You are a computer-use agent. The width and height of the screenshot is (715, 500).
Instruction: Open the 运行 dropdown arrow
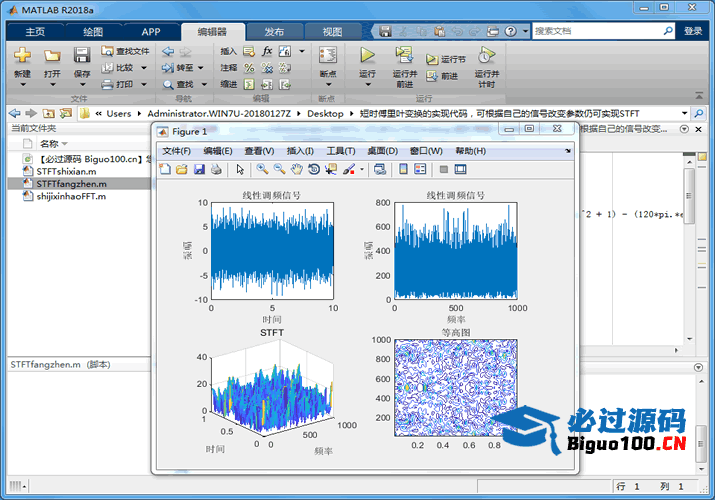click(367, 85)
